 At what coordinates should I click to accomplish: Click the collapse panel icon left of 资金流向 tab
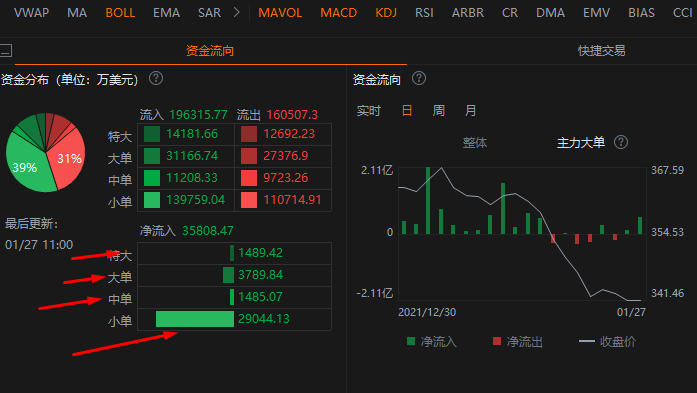click(6, 51)
